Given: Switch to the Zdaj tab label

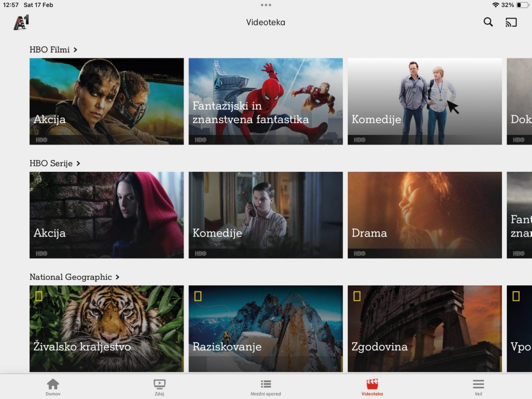Looking at the screenshot, I should (x=160, y=394).
